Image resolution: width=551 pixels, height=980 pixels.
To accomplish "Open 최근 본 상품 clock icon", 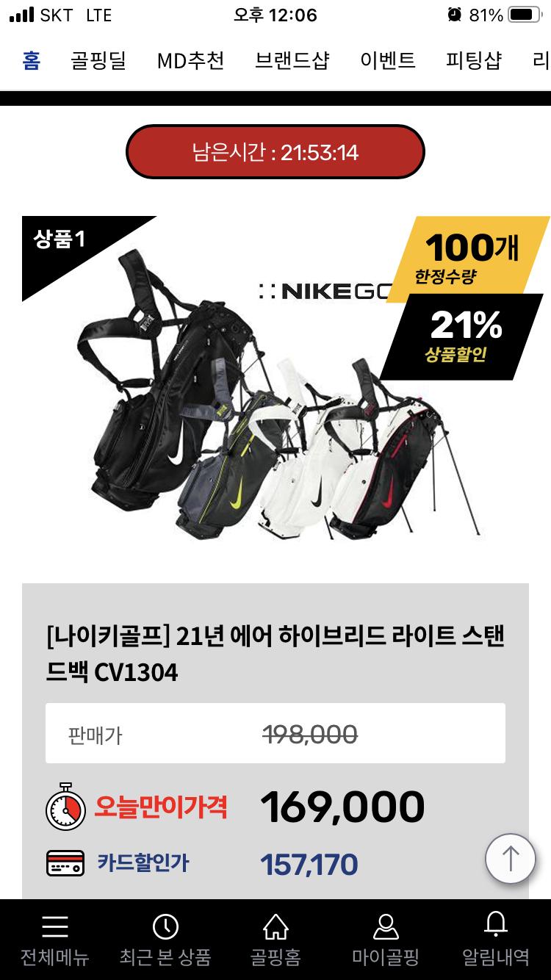I will click(x=165, y=927).
